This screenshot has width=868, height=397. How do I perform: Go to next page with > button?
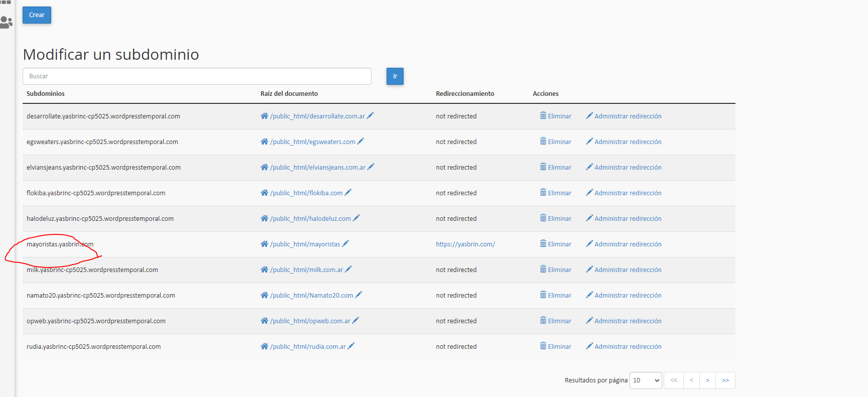tap(707, 380)
